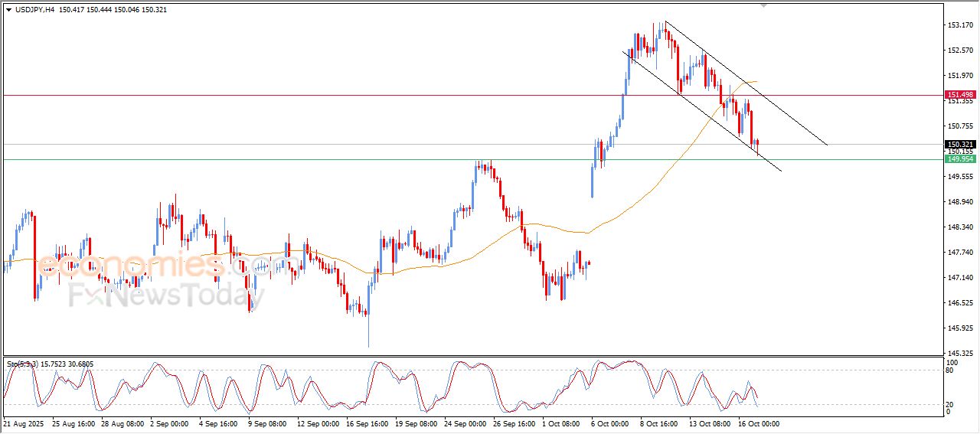980x434 pixels.
Task: Click level 80 on stochastic scale
Action: tap(951, 370)
